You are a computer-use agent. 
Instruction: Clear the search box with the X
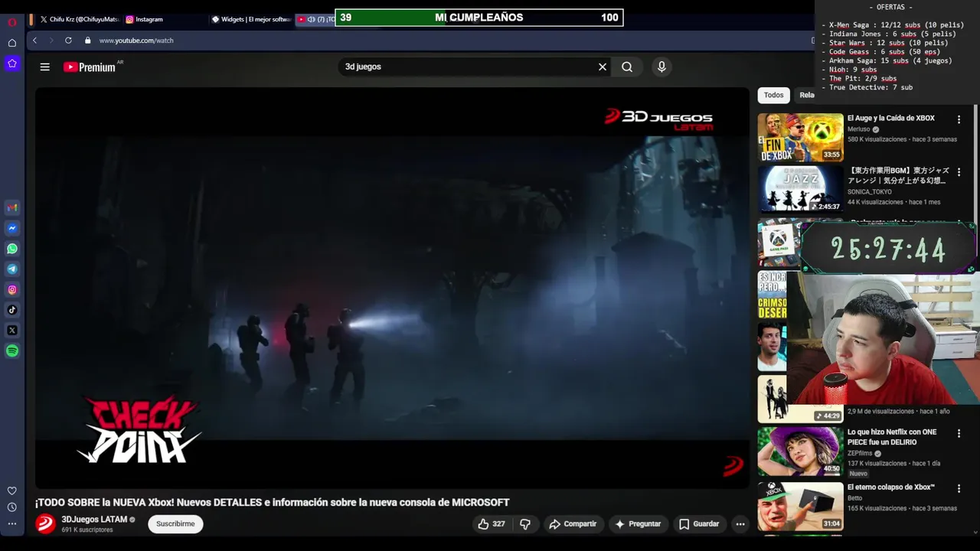tap(603, 67)
